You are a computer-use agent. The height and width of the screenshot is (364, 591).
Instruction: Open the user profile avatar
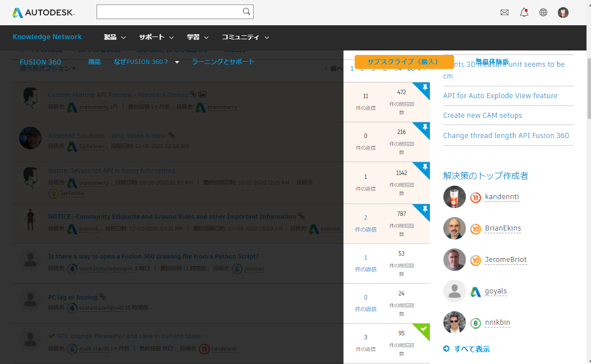click(563, 12)
